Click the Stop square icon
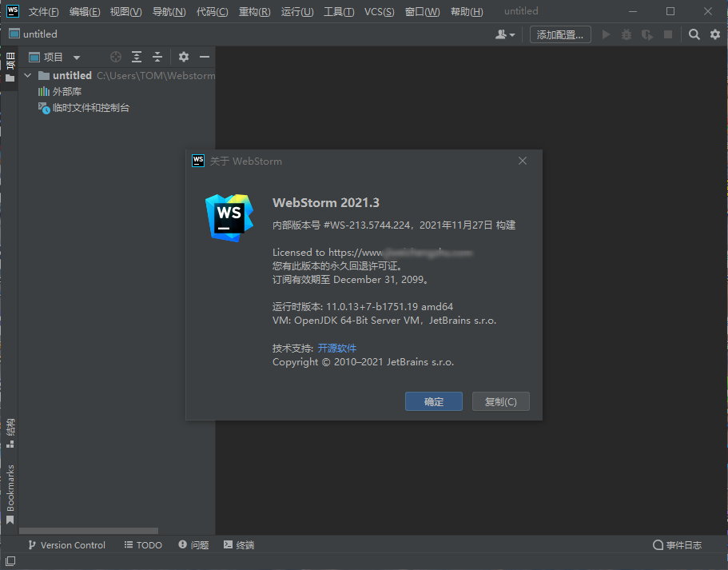The width and height of the screenshot is (728, 570). click(x=668, y=34)
